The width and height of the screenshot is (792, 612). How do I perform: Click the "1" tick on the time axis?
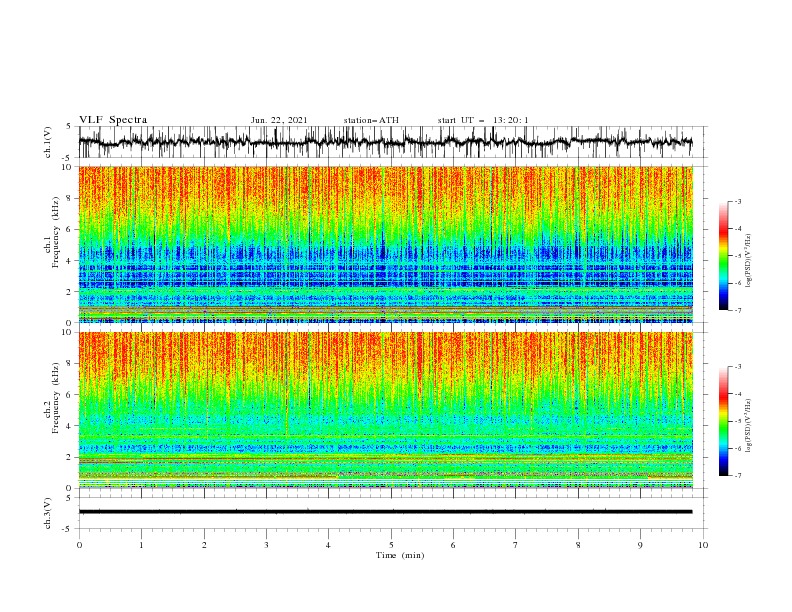click(141, 545)
